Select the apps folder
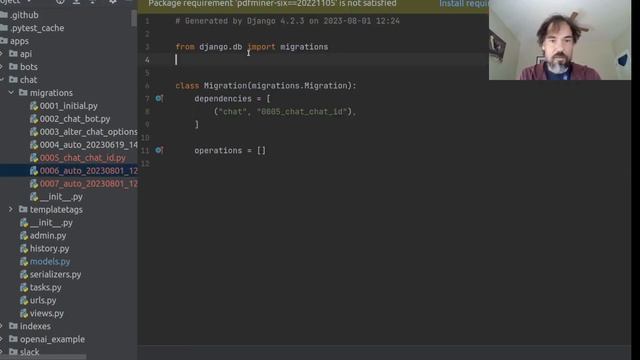This screenshot has height=360, width=640. (19, 41)
